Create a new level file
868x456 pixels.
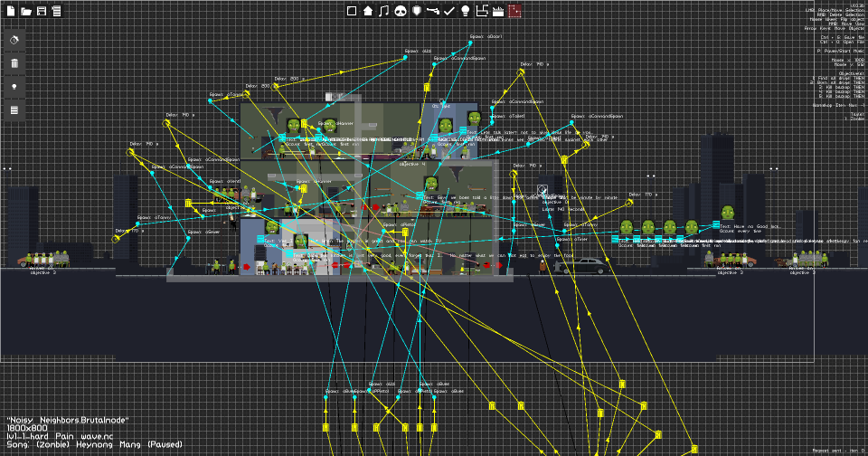pyautogui.click(x=11, y=11)
